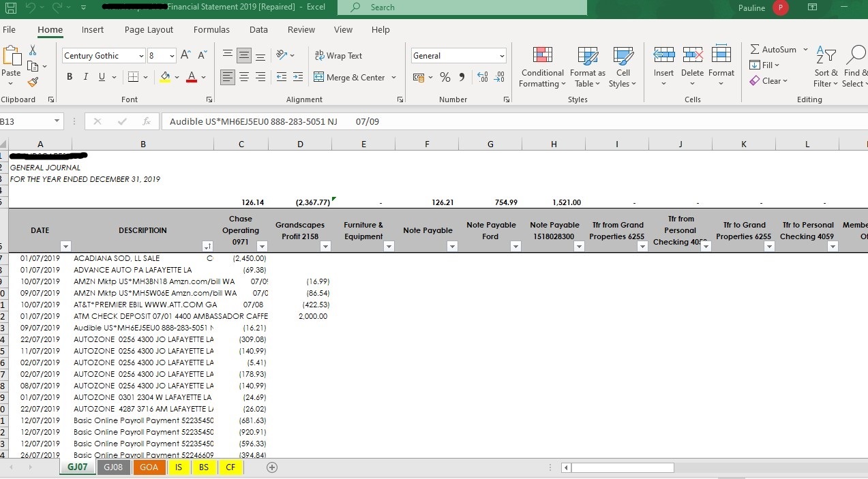Click the AutoSum button

point(773,50)
